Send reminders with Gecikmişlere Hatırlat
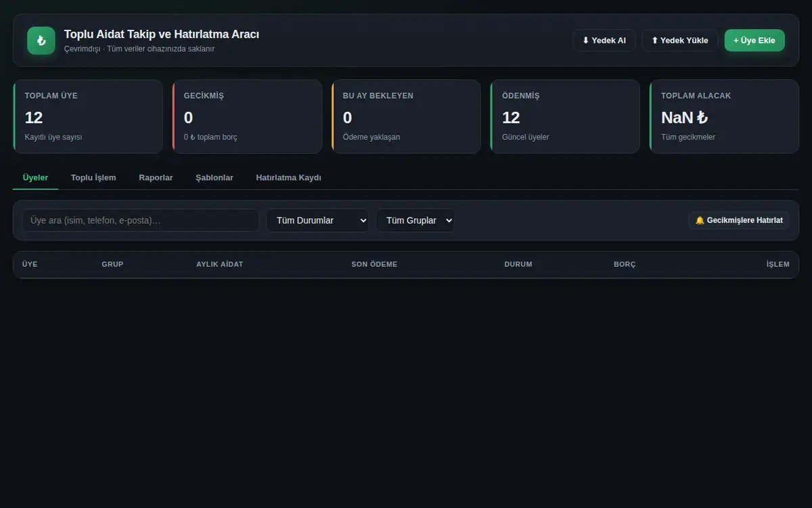 (739, 220)
